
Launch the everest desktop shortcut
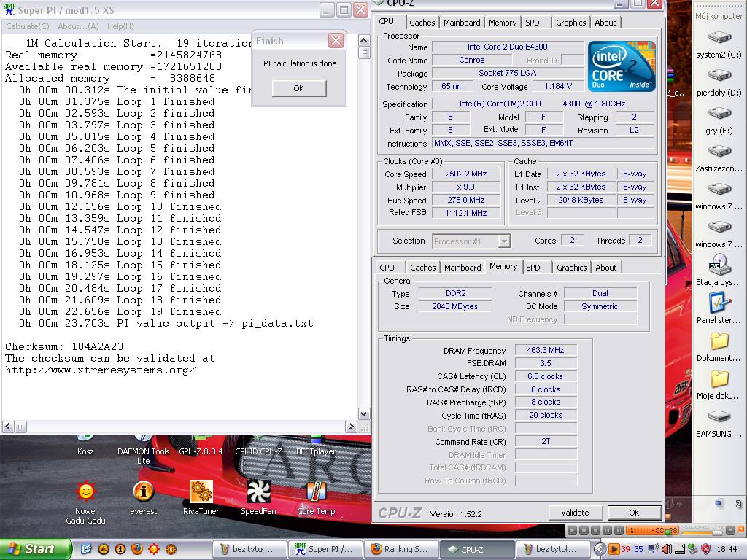[144, 491]
